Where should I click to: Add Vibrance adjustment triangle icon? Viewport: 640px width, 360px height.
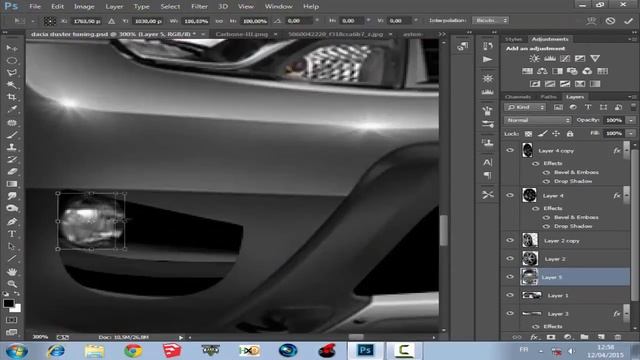tap(595, 58)
